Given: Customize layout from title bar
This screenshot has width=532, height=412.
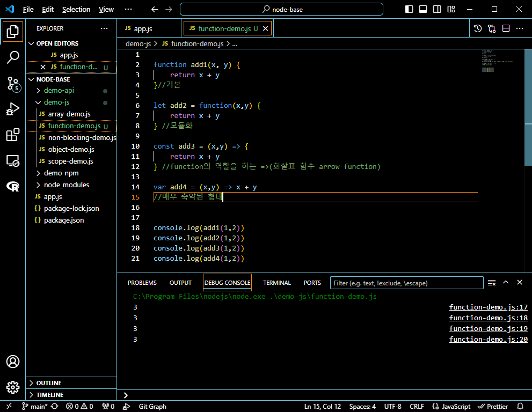Looking at the screenshot, I should [x=451, y=9].
